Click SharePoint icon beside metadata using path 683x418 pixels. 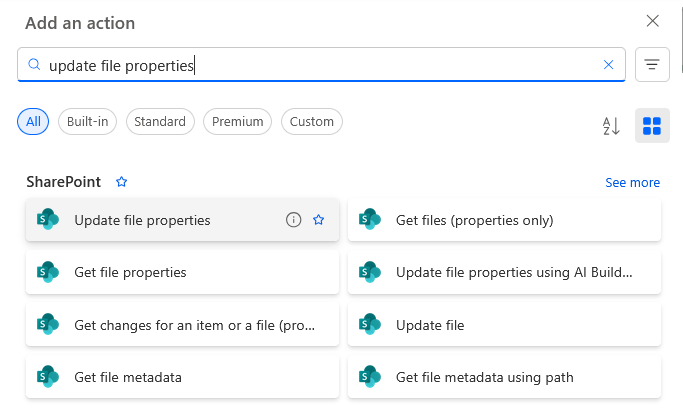[370, 376]
